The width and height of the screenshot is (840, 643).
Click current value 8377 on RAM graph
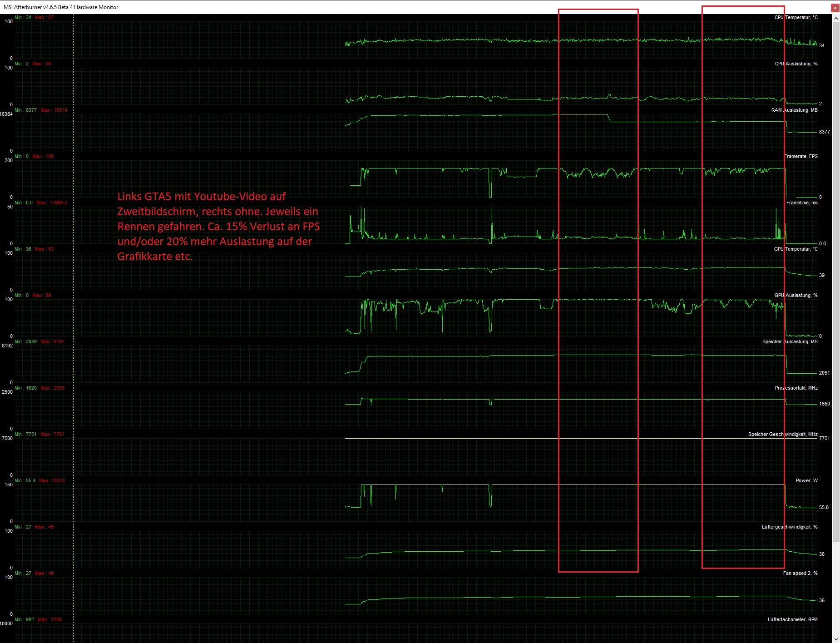(825, 132)
